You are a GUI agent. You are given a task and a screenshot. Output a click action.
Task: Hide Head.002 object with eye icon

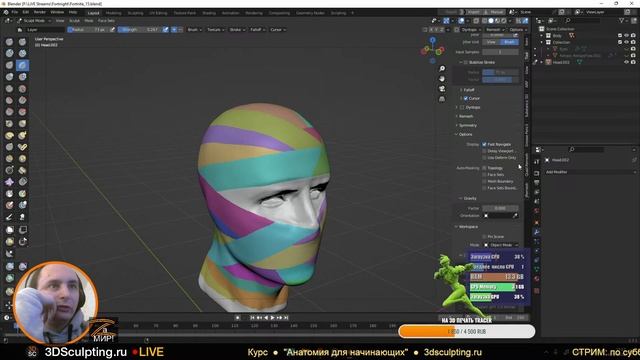627,62
